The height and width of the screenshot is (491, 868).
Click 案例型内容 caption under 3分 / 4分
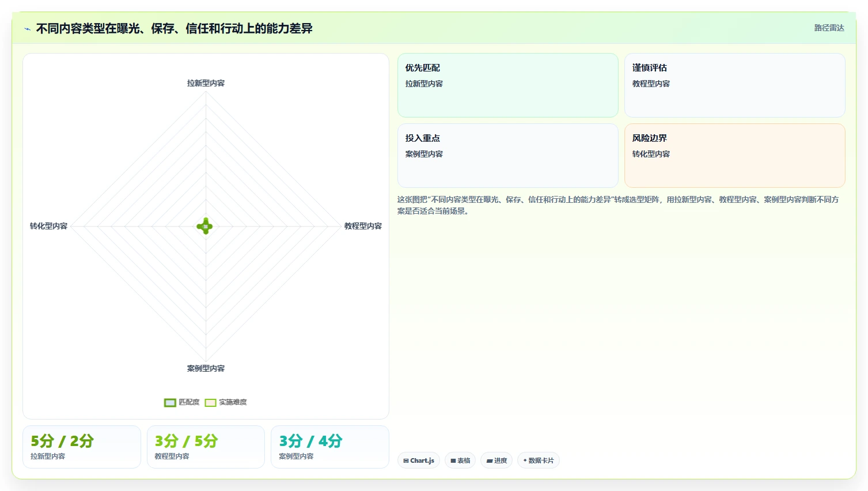(x=296, y=456)
